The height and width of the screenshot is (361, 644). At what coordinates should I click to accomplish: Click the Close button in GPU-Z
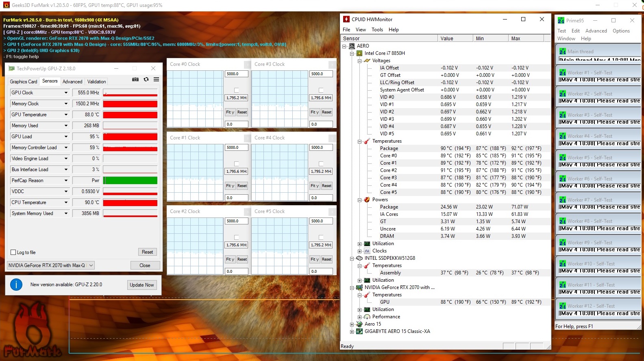tap(145, 265)
